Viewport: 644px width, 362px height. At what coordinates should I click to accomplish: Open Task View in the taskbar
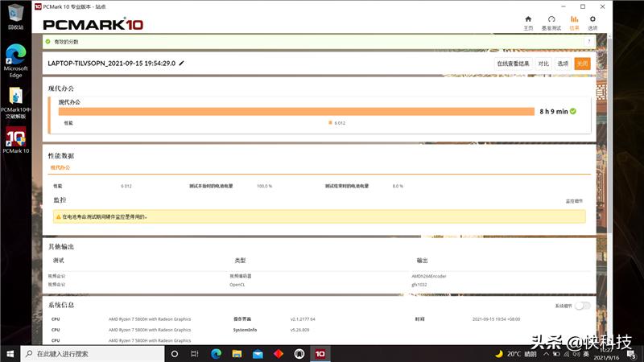[195, 353]
